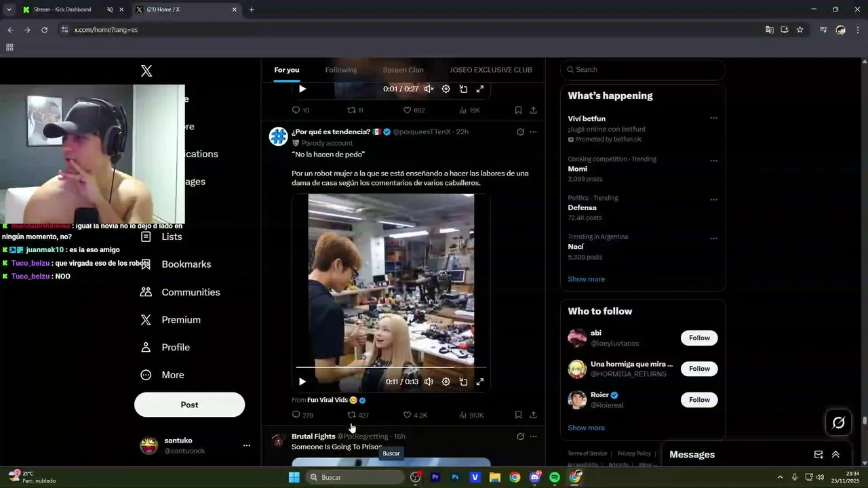The height and width of the screenshot is (488, 868).
Task: Open fullscreen on top 0:27 video
Action: point(480,89)
